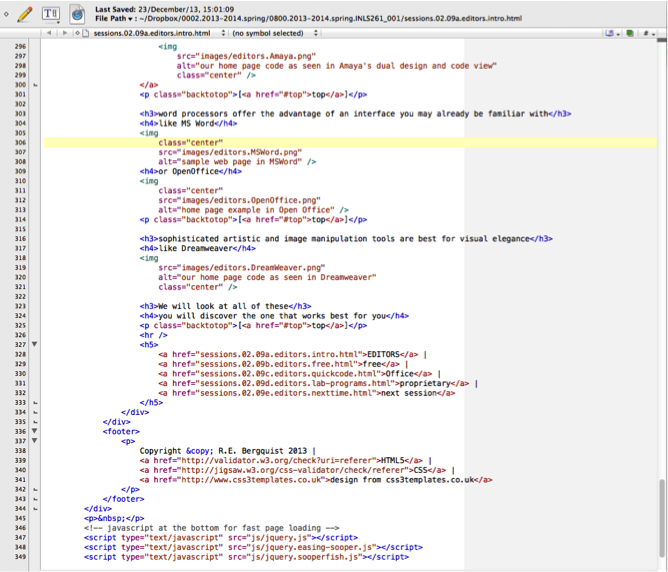Click line number 346 in the gutter
668x572 pixels.
click(18, 527)
